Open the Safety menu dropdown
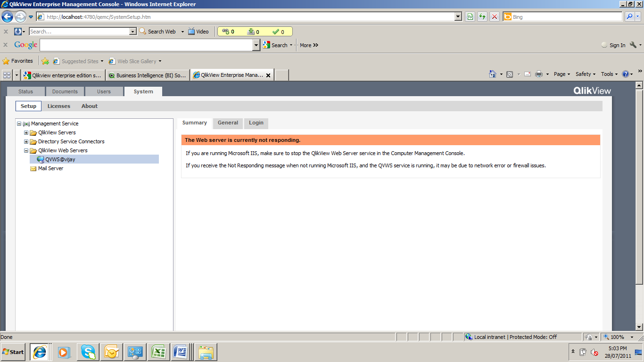This screenshot has height=362, width=644. (586, 74)
